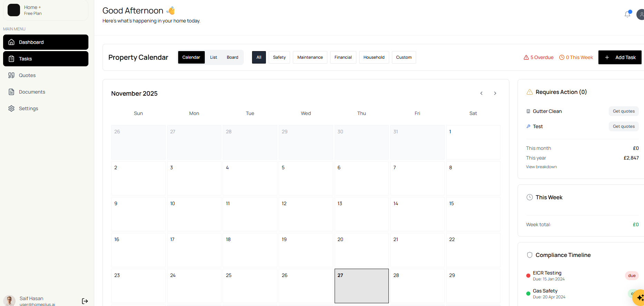Filter tasks by Safety
The height and width of the screenshot is (306, 644).
[279, 57]
